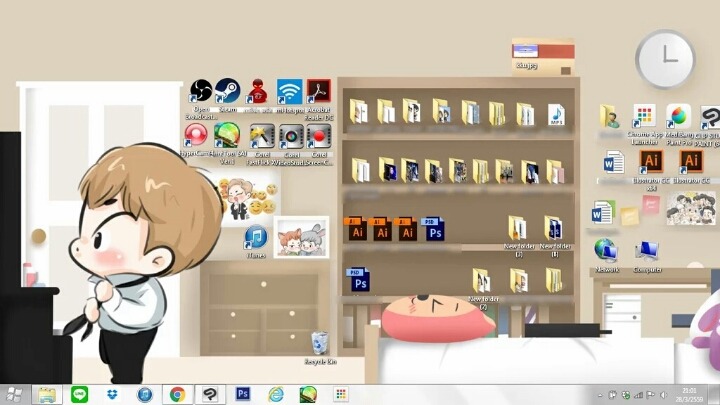
Task: Open the Windows Start menu
Action: pos(14,394)
